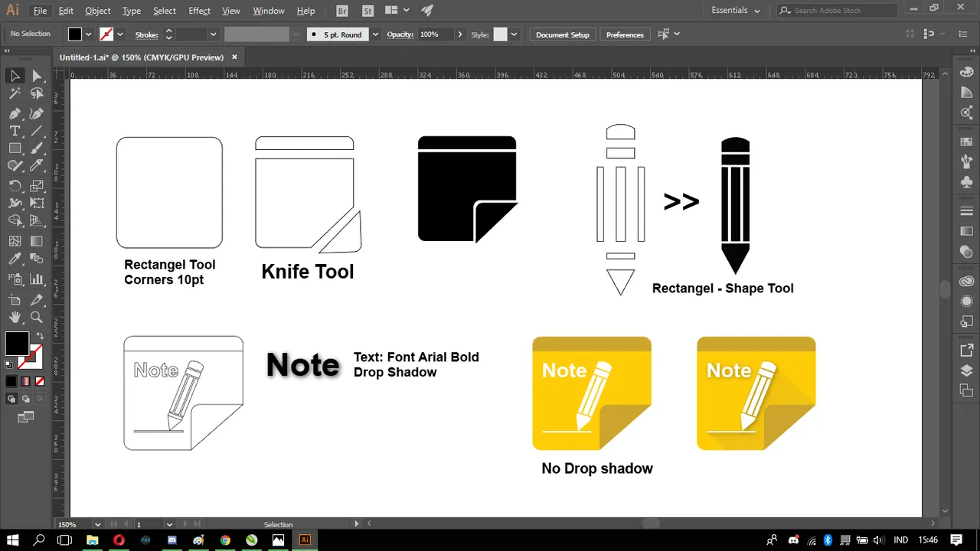Image resolution: width=980 pixels, height=551 pixels.
Task: Select the Gradient tool in toolbox
Action: [x=37, y=241]
